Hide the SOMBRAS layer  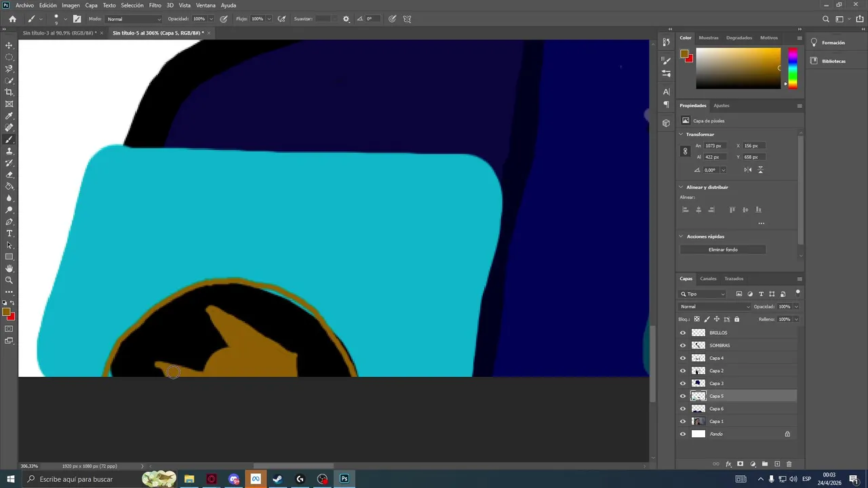tap(683, 346)
